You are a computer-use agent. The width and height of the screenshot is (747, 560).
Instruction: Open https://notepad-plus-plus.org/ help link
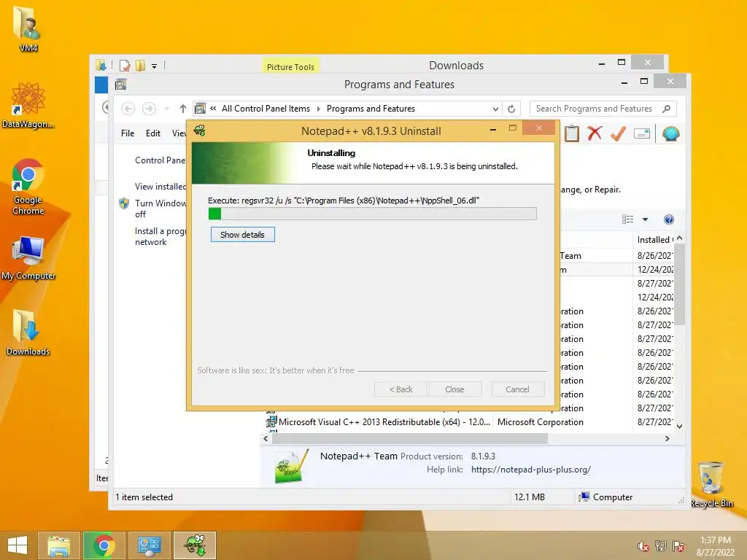click(x=531, y=470)
